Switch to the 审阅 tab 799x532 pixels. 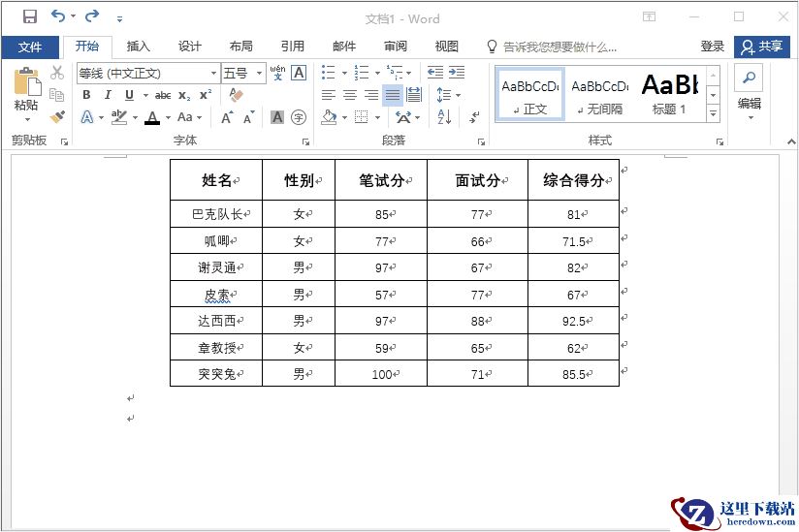(396, 47)
